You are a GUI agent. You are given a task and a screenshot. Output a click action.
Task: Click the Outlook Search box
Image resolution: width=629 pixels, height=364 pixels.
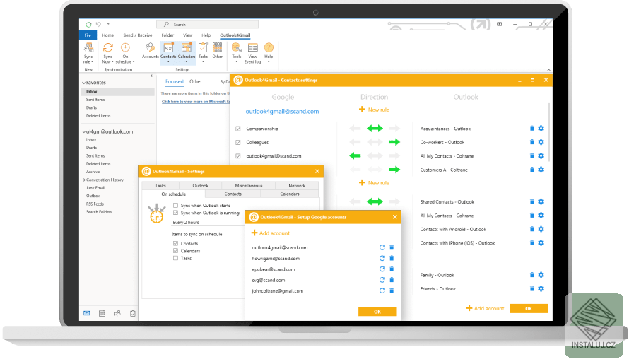coord(207,25)
